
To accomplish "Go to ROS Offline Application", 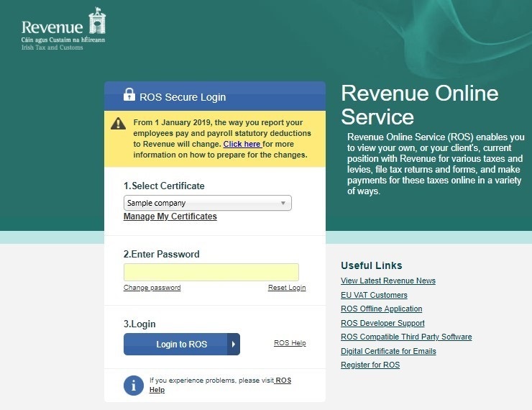I will pos(381,309).
